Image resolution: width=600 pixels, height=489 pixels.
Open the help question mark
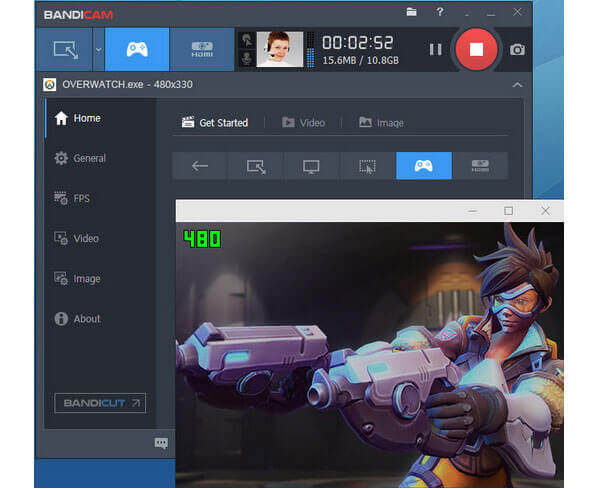pos(440,12)
